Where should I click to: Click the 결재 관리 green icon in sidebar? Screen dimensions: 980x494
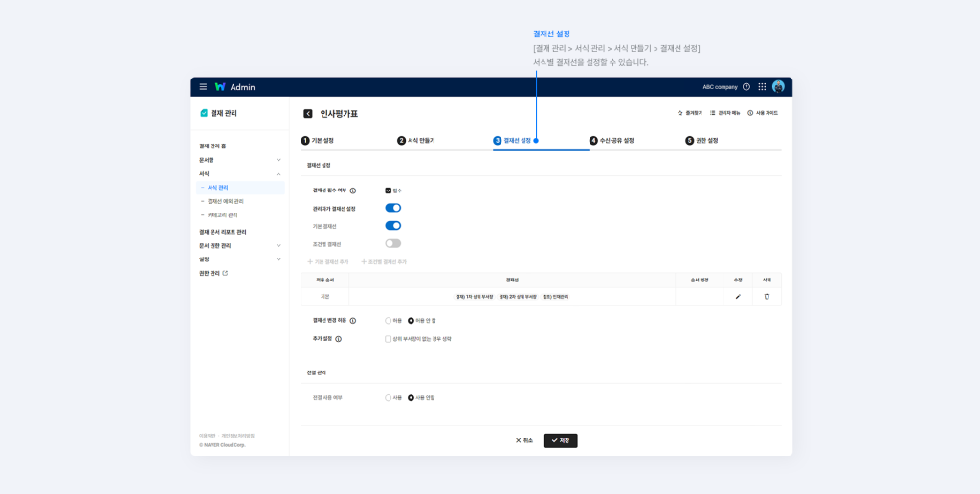pyautogui.click(x=204, y=113)
